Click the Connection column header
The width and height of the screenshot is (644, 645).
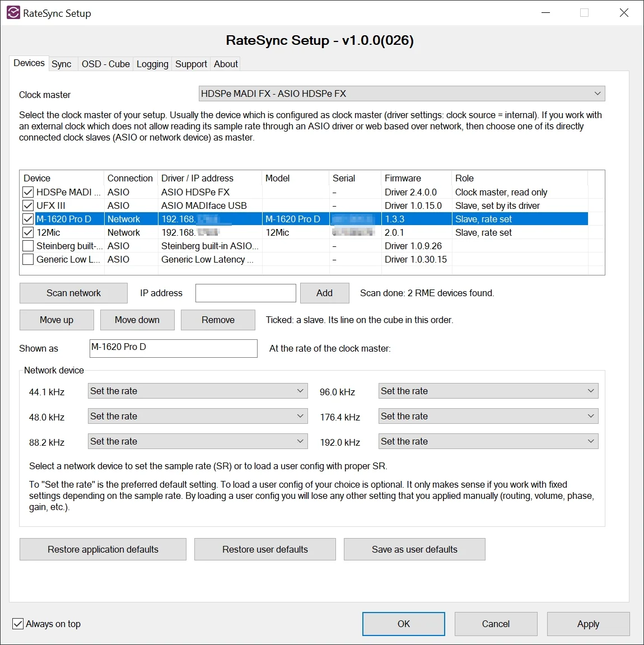[131, 178]
